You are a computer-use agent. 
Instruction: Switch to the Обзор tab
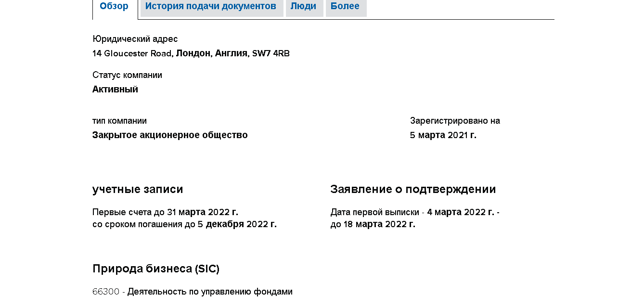[x=114, y=7]
